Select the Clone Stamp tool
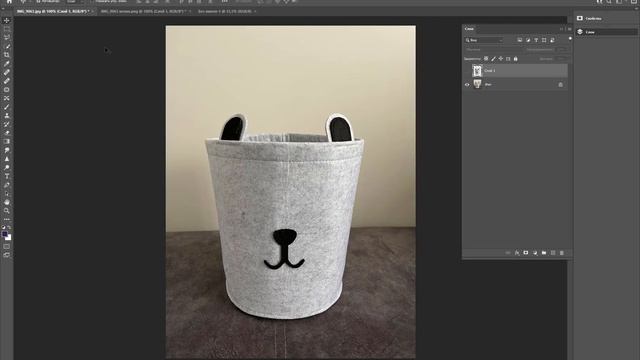This screenshot has height=360, width=640. [7, 116]
